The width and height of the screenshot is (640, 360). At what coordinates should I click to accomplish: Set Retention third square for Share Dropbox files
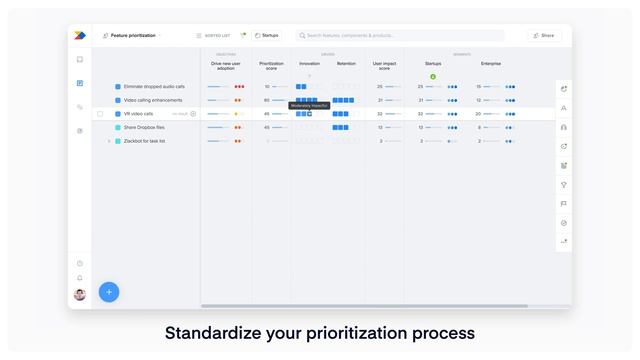tap(346, 127)
